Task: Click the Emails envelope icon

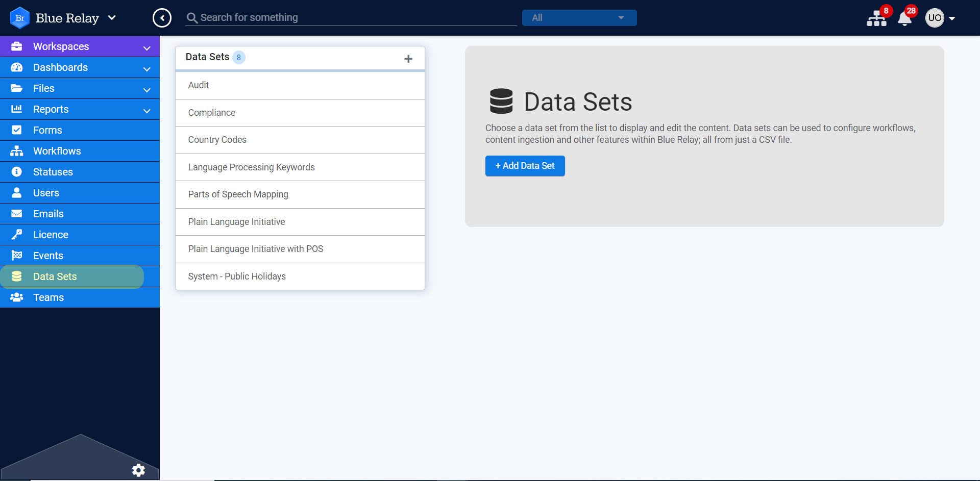Action: coord(17,214)
